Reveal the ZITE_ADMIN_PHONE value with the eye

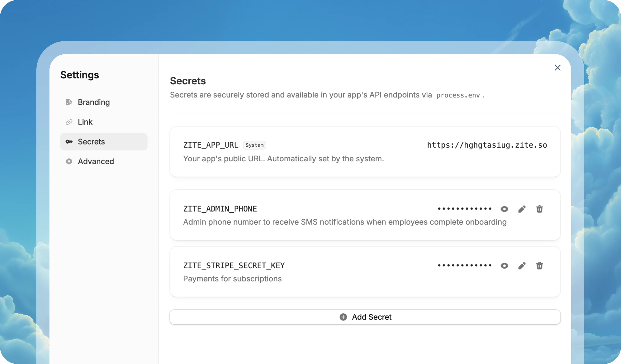point(504,209)
